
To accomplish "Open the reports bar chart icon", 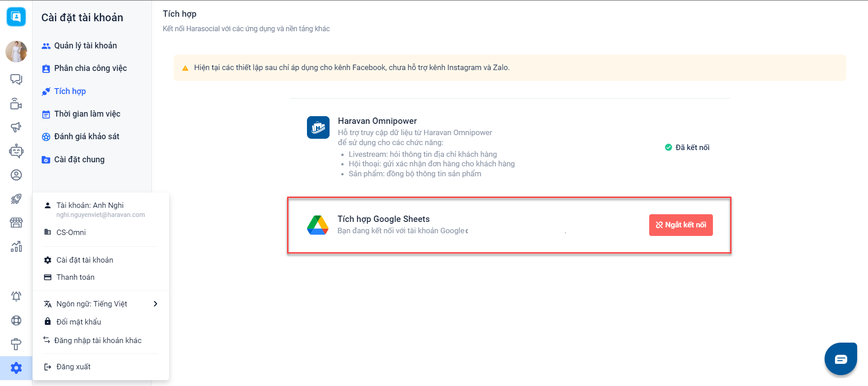I will point(16,246).
